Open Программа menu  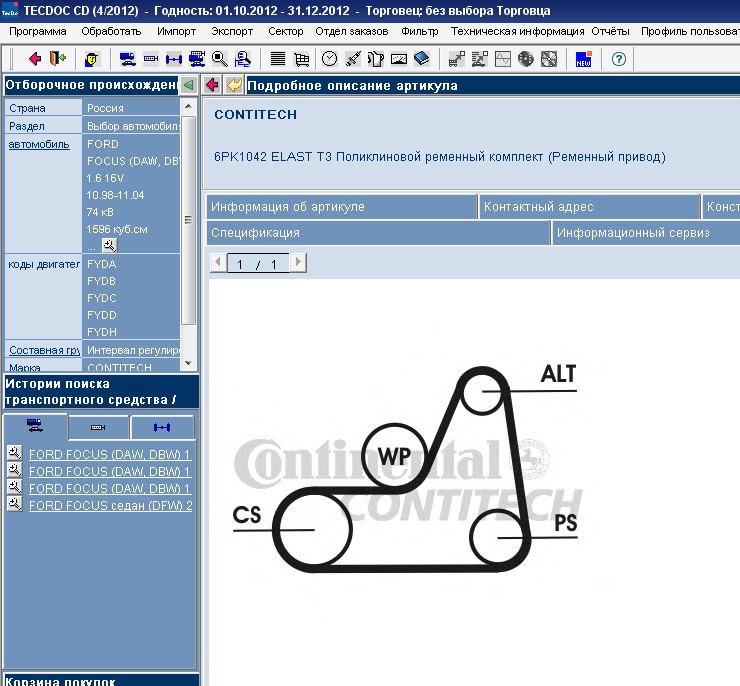(x=38, y=31)
